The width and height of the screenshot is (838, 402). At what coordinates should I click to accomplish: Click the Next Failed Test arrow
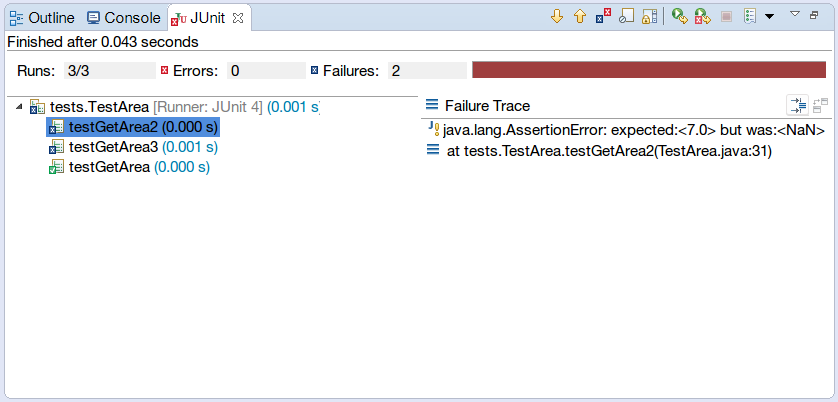557,16
